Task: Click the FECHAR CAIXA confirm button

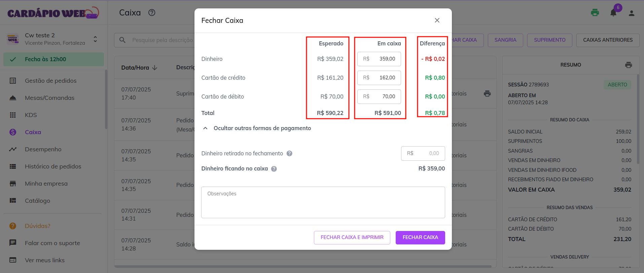Action: pyautogui.click(x=420, y=237)
